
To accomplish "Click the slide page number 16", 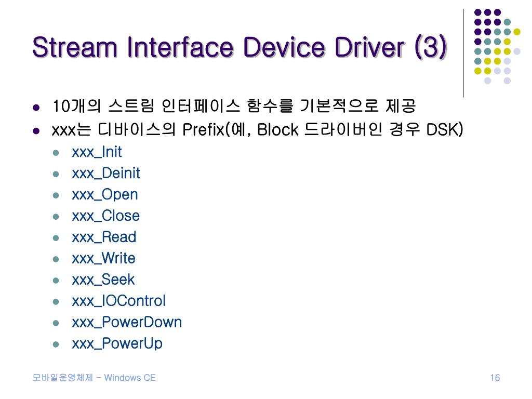I will (x=495, y=378).
